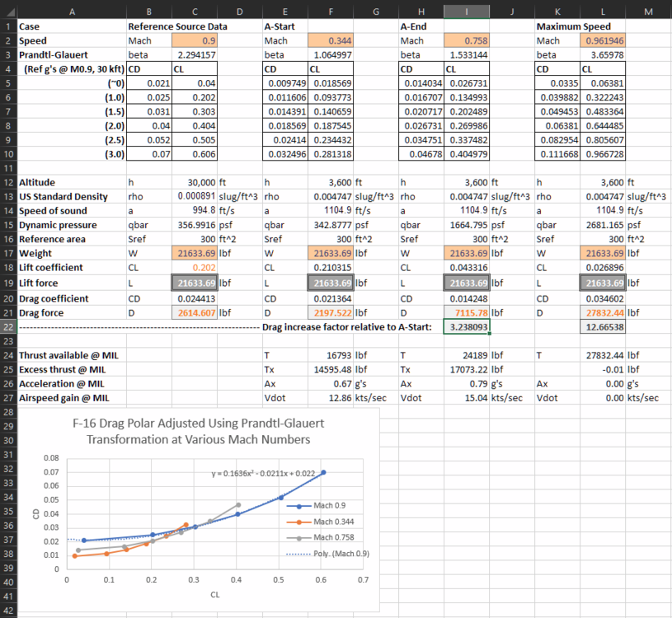Select 'Mach 0.9' legend entry
Screen dimensions: 672x618
pos(317,506)
